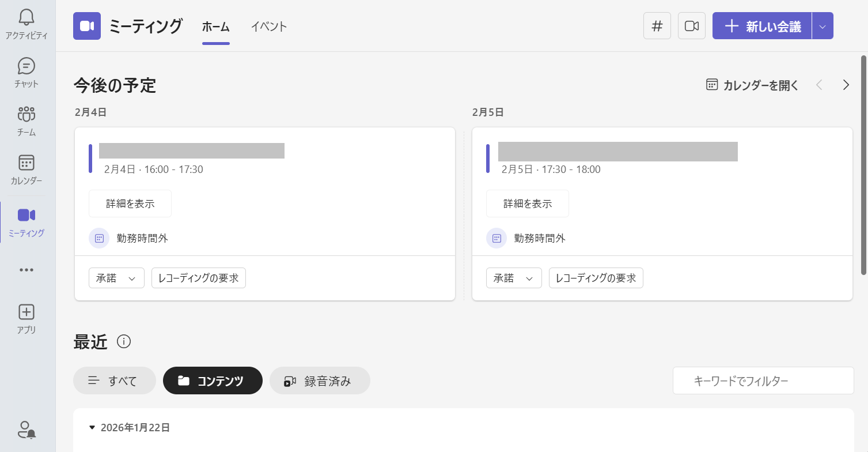Viewport: 868px width, 452px height.
Task: Select the ミーティング icon in the sidebar
Action: tap(26, 221)
